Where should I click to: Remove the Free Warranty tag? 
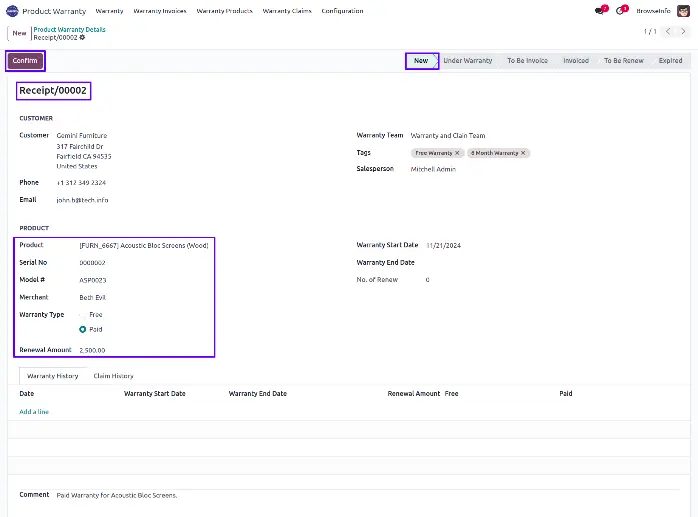click(x=457, y=153)
